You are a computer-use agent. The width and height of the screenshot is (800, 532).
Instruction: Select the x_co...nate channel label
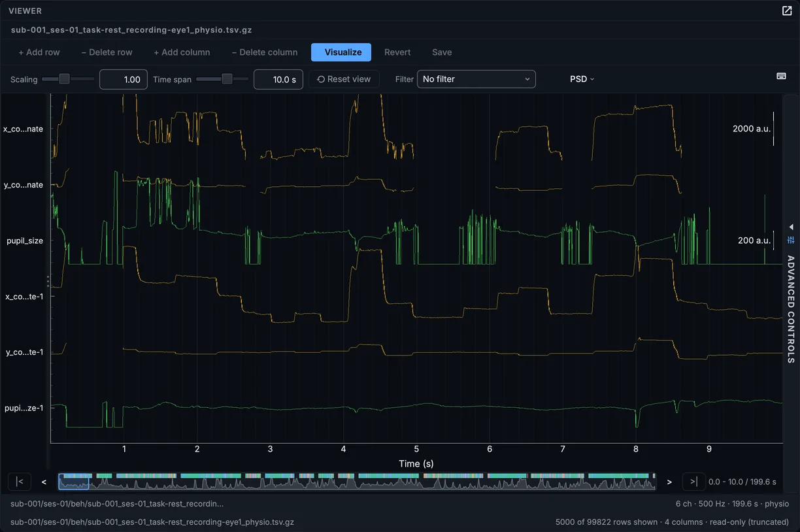(x=24, y=129)
